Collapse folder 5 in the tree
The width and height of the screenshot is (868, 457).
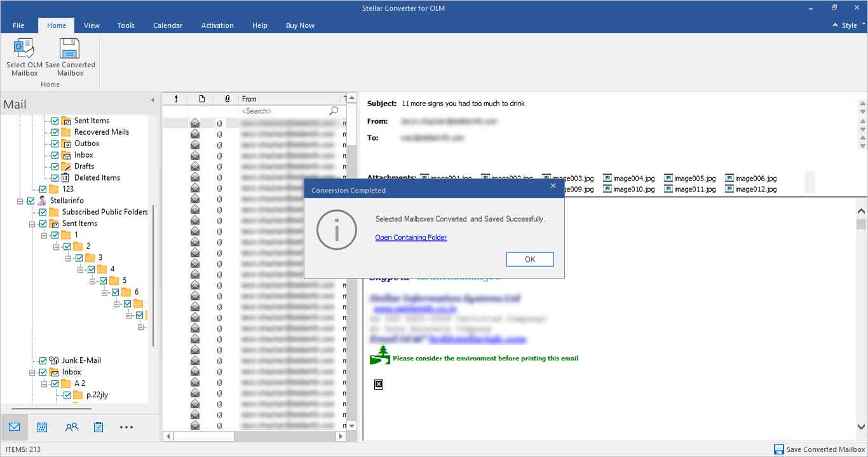[x=93, y=281]
